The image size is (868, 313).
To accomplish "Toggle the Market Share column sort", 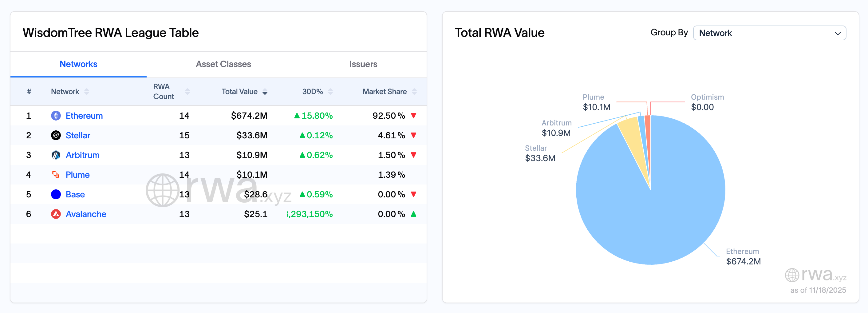I will tap(414, 92).
